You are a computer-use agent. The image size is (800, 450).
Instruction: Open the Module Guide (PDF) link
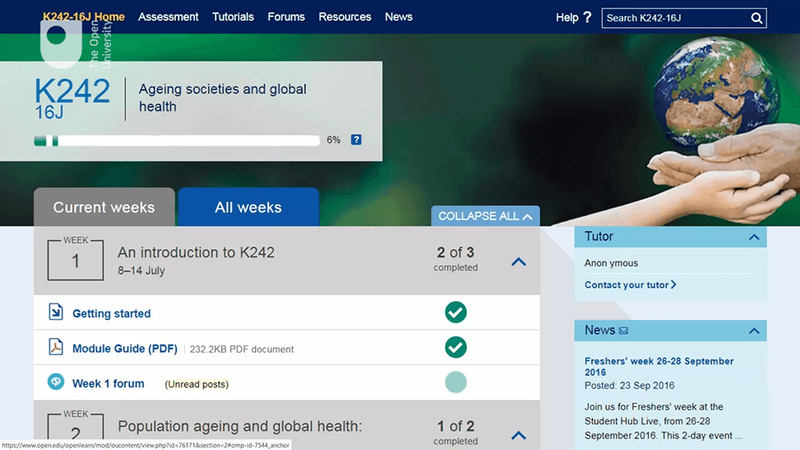(125, 348)
